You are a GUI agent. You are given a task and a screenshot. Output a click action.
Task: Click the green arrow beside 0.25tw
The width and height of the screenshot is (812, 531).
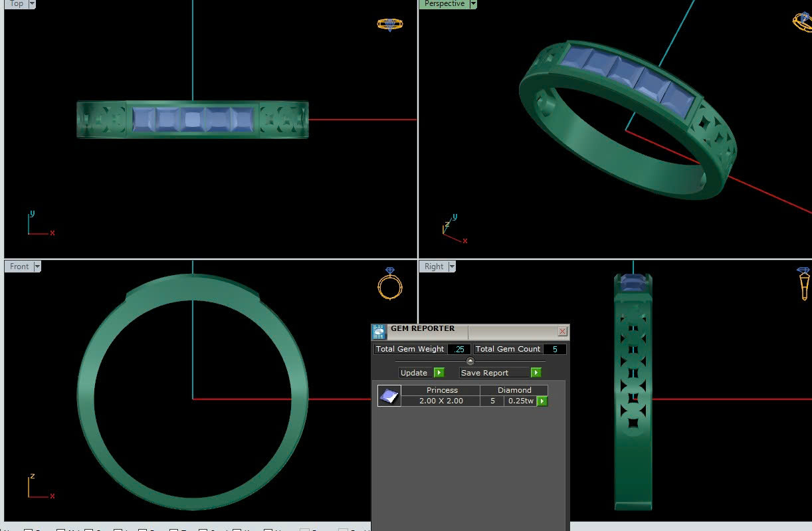click(x=542, y=401)
